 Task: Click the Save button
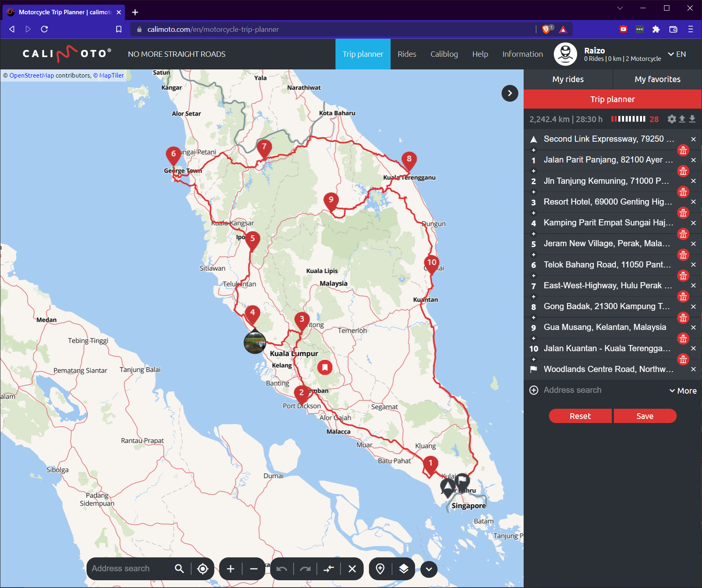[645, 416]
